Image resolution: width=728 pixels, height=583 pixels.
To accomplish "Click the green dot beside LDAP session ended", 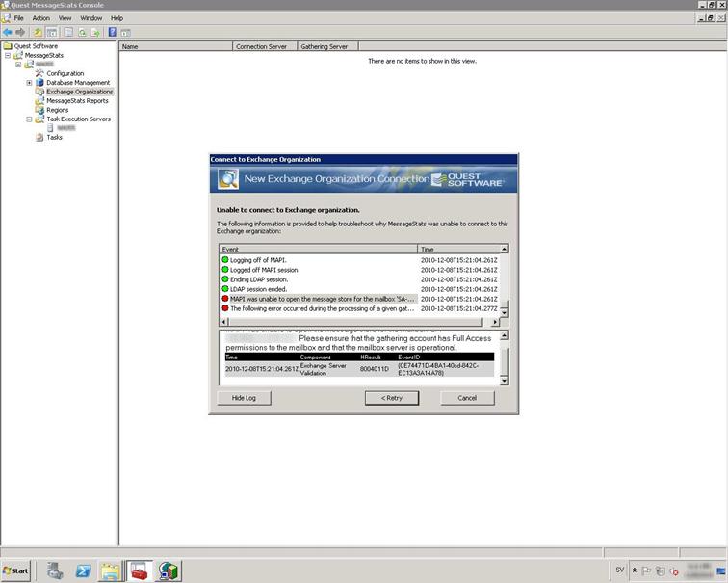I will click(x=225, y=288).
